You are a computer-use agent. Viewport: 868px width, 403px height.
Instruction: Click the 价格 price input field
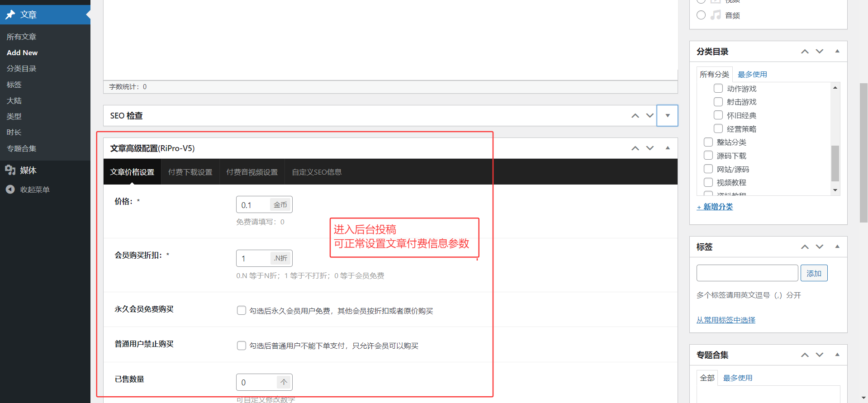[254, 205]
